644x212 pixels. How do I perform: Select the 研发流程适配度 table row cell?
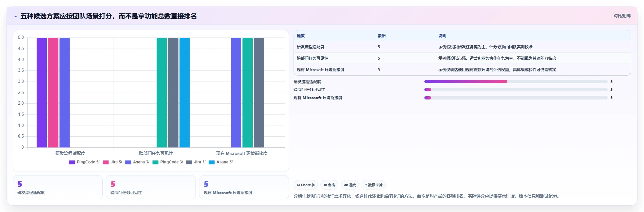(311, 47)
